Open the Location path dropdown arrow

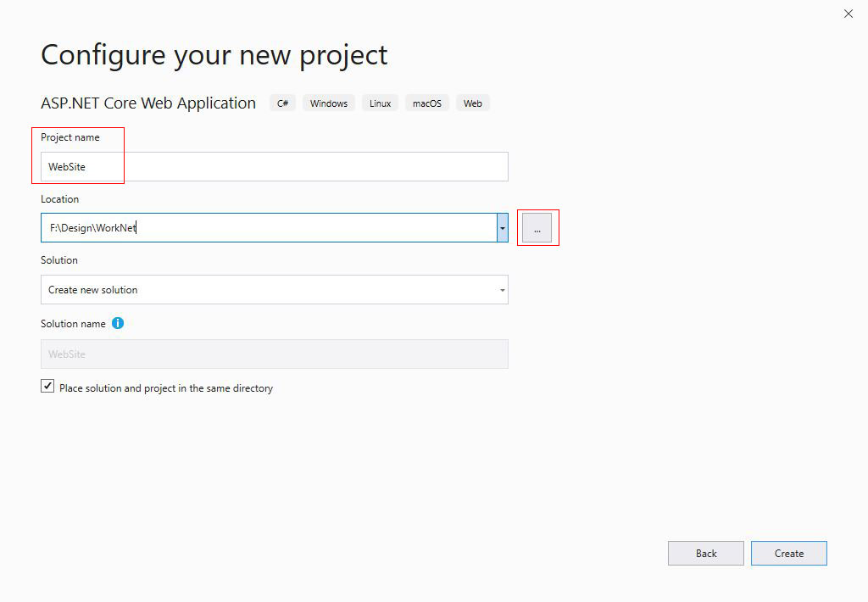[502, 227]
